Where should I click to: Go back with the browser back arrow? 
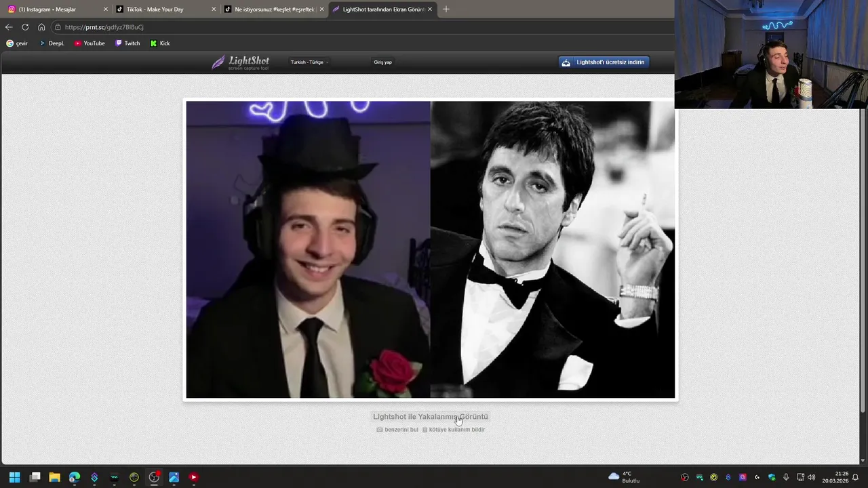9,27
